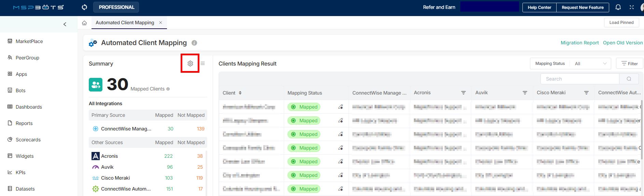The image size is (644, 196).
Task: Click ConnectWise Manage not mapped count 139
Action: 200,129
